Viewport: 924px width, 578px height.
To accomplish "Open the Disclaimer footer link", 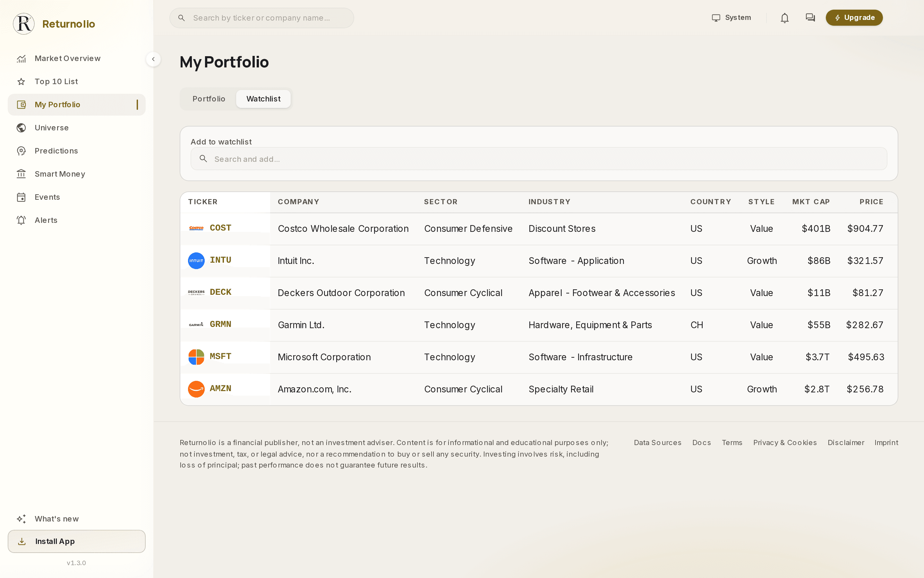I will click(846, 443).
